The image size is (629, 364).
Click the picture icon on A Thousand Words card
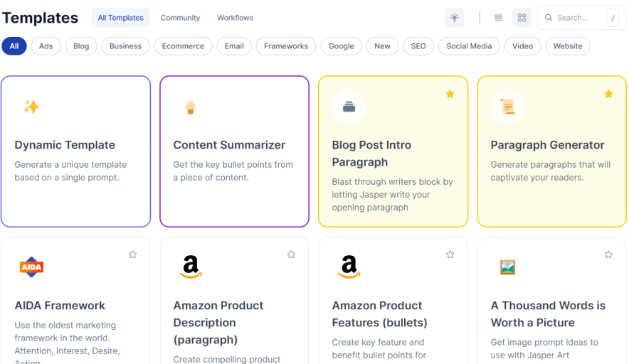coord(507,267)
